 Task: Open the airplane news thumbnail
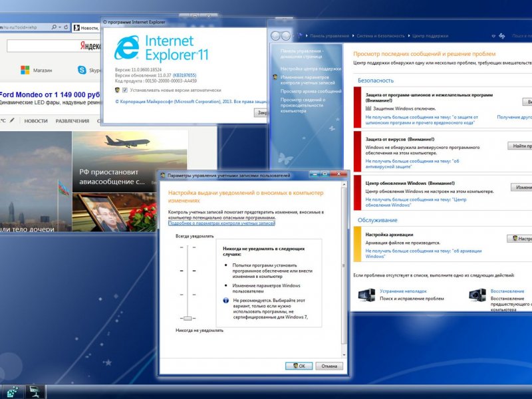(130, 162)
